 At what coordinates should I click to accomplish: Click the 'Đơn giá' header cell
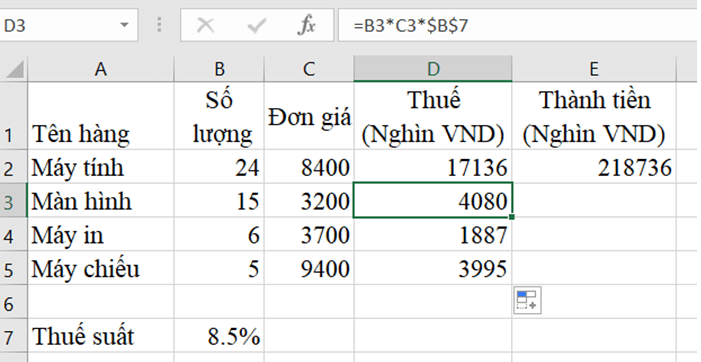[309, 116]
